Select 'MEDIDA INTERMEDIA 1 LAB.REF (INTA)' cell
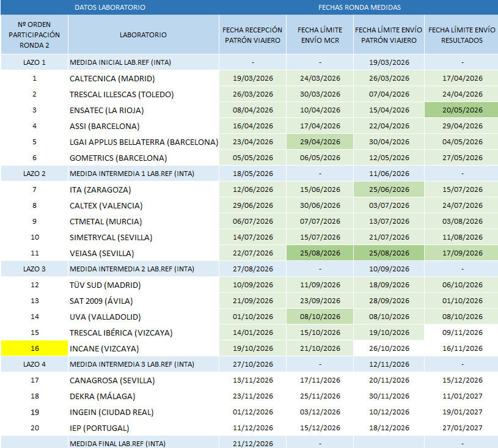Image resolution: width=498 pixels, height=448 pixels. tap(143, 174)
